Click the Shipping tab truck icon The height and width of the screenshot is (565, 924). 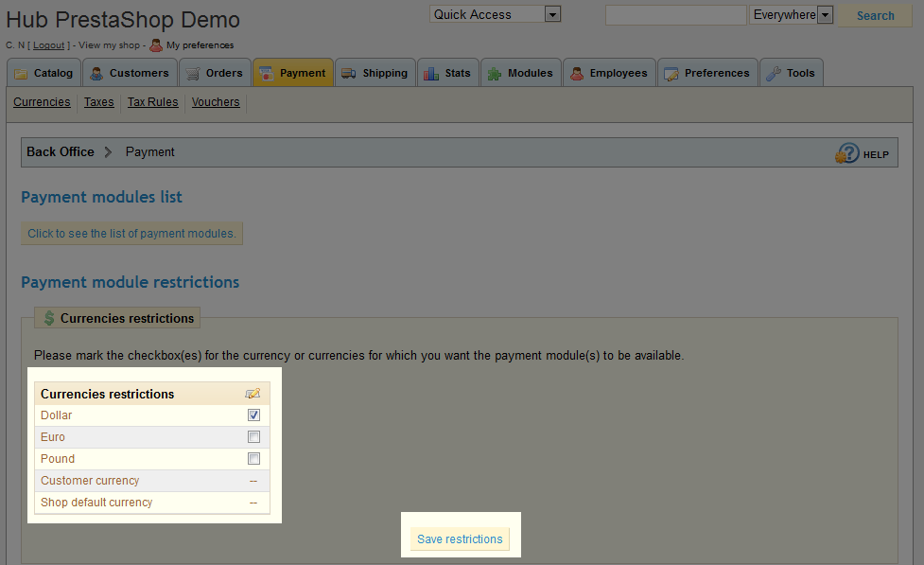click(x=348, y=74)
